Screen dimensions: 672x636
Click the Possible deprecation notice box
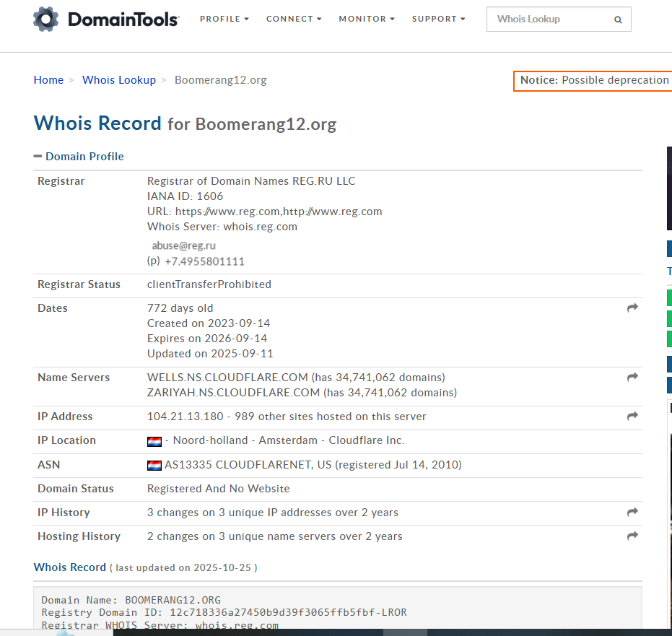pyautogui.click(x=593, y=81)
